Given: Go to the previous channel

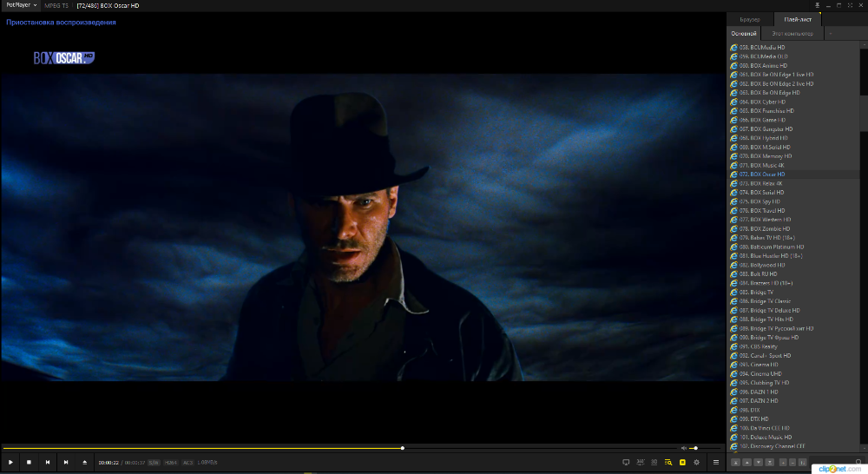Looking at the screenshot, I should tap(48, 463).
